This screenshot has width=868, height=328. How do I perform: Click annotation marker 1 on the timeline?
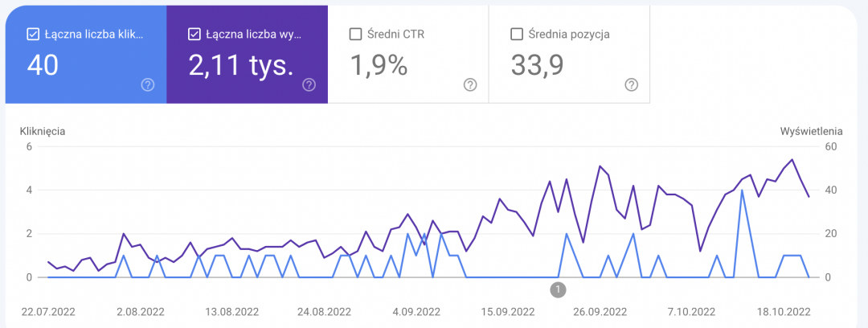pyautogui.click(x=559, y=289)
